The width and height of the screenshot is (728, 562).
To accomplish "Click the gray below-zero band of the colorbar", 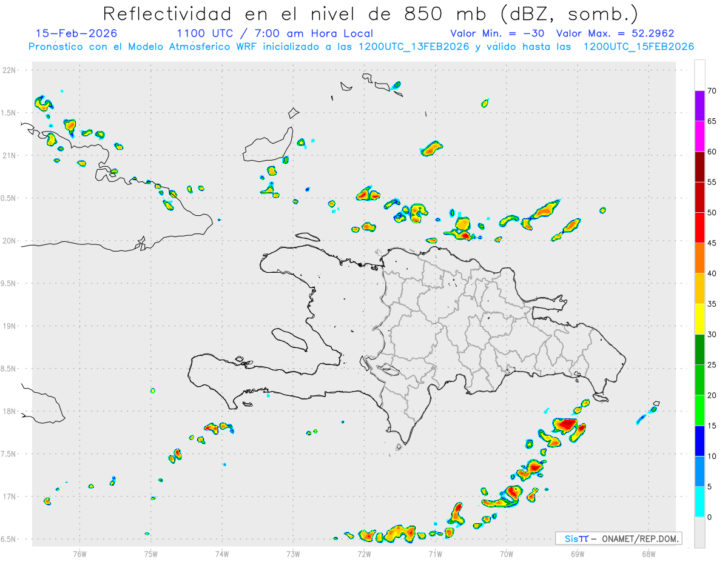I will pyautogui.click(x=700, y=532).
